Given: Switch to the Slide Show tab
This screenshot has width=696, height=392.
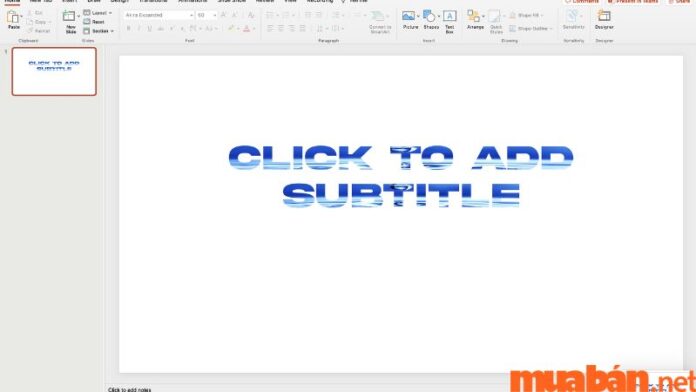Looking at the screenshot, I should coord(231,1).
